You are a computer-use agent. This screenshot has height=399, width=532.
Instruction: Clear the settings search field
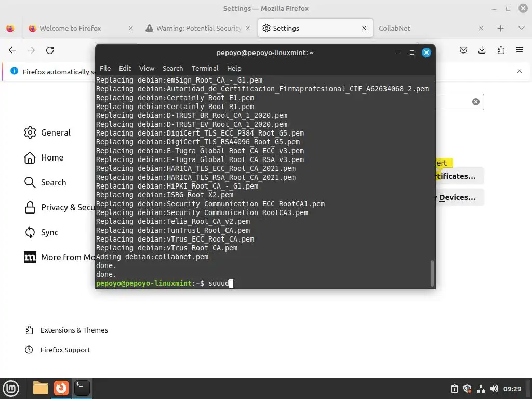point(476,102)
